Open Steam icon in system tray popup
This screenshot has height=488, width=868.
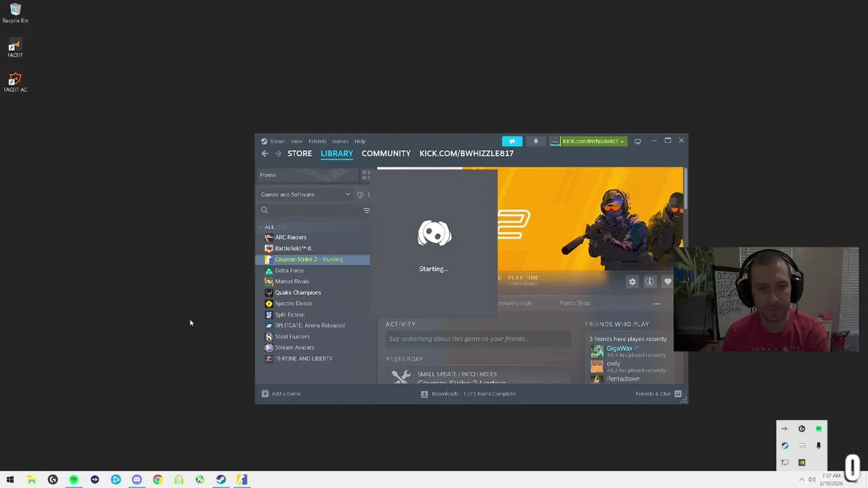(785, 446)
